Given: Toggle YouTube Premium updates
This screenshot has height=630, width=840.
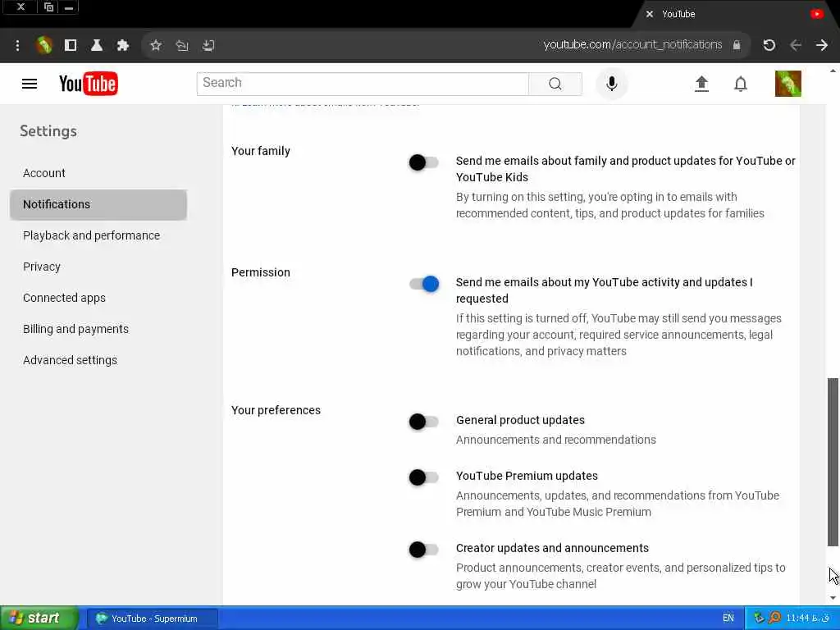Looking at the screenshot, I should (423, 477).
